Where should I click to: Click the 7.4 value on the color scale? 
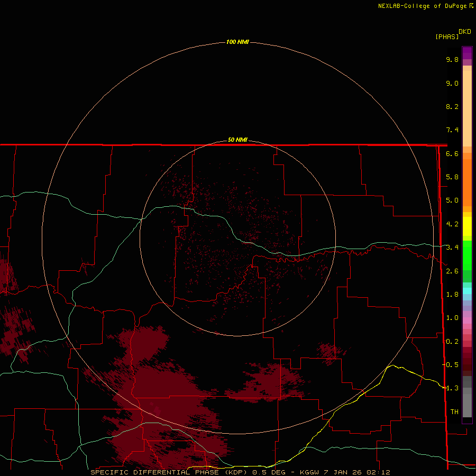[452, 130]
